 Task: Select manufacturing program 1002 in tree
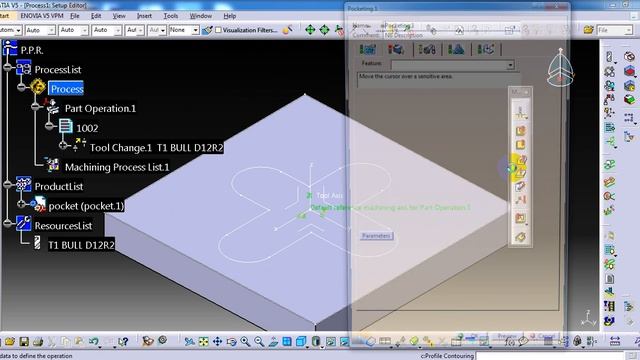(87, 128)
